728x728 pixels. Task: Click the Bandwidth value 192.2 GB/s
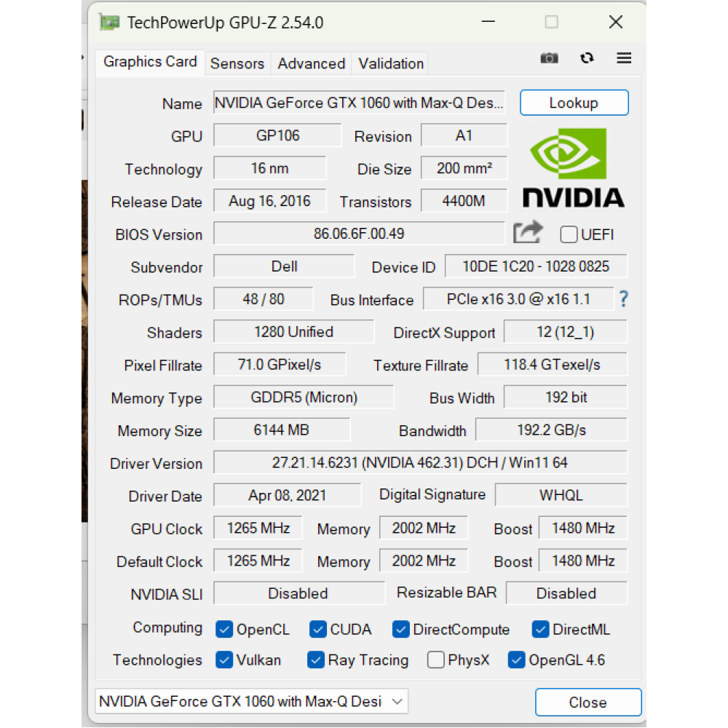tap(551, 430)
